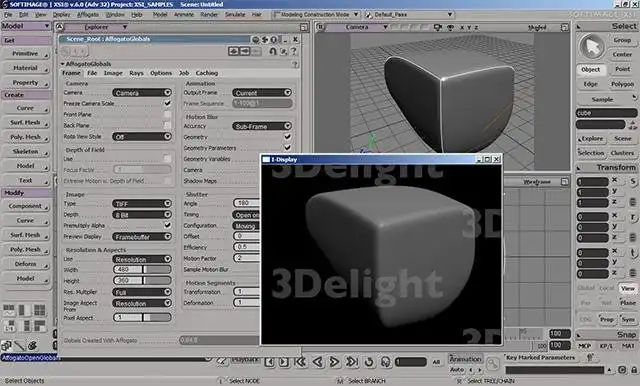Image resolution: width=640 pixels, height=386 pixels.
Task: Open the Camera selection dropdown in Frame tab
Action: (x=142, y=93)
